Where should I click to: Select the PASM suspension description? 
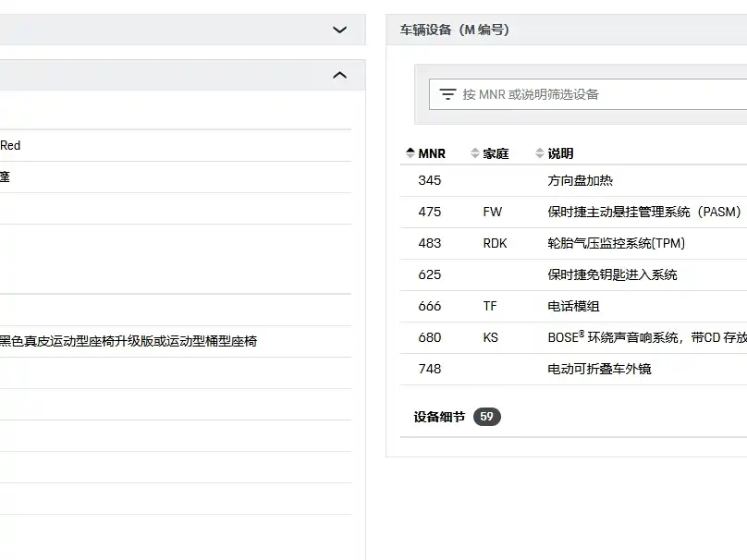644,212
